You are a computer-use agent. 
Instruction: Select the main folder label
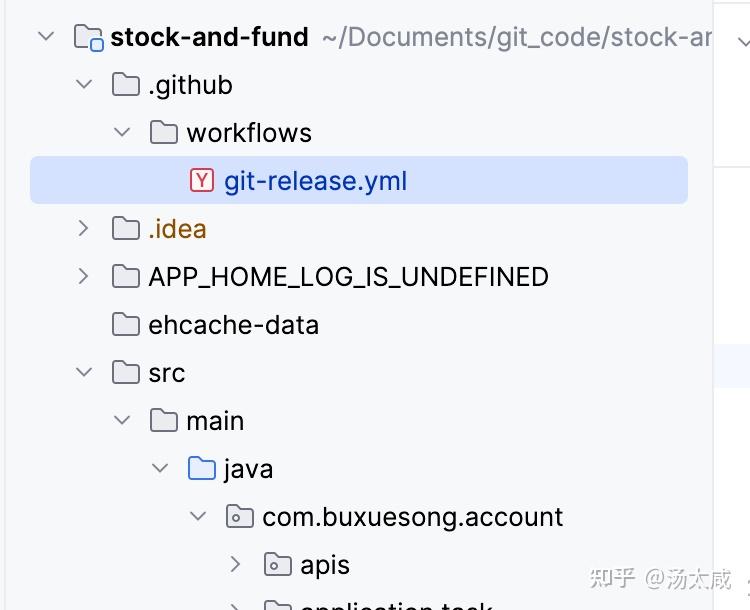[x=215, y=421]
